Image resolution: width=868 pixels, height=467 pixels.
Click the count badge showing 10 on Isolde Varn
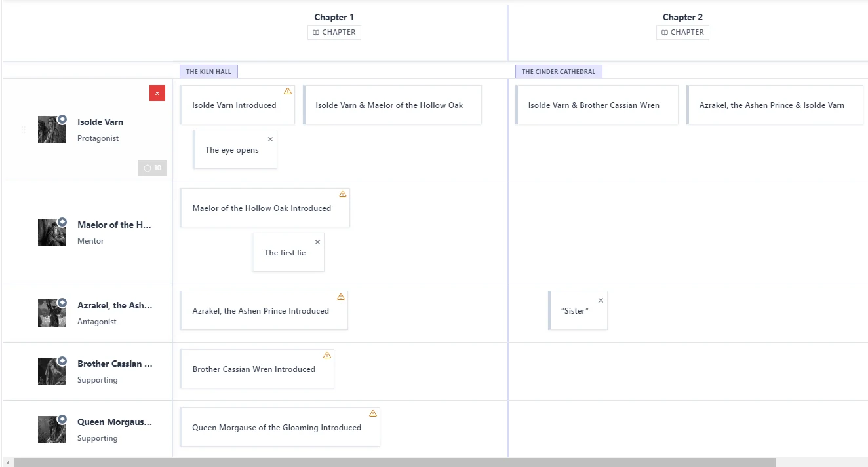(x=152, y=168)
